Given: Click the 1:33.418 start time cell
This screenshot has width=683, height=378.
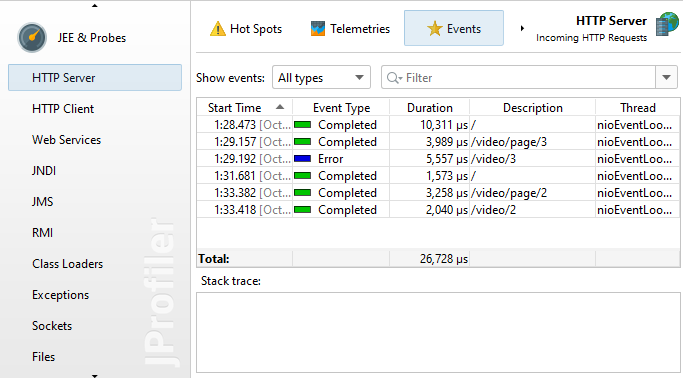Looking at the screenshot, I should click(245, 210).
